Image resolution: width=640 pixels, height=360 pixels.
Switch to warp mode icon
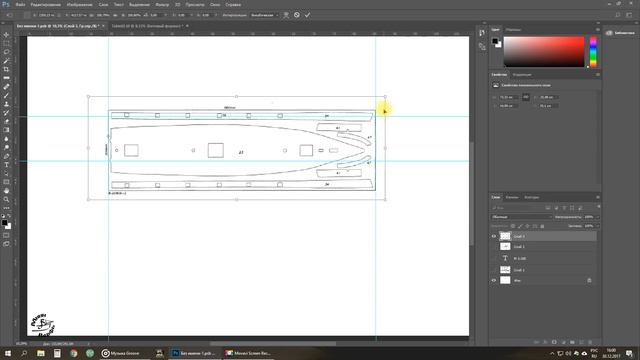(x=286, y=15)
